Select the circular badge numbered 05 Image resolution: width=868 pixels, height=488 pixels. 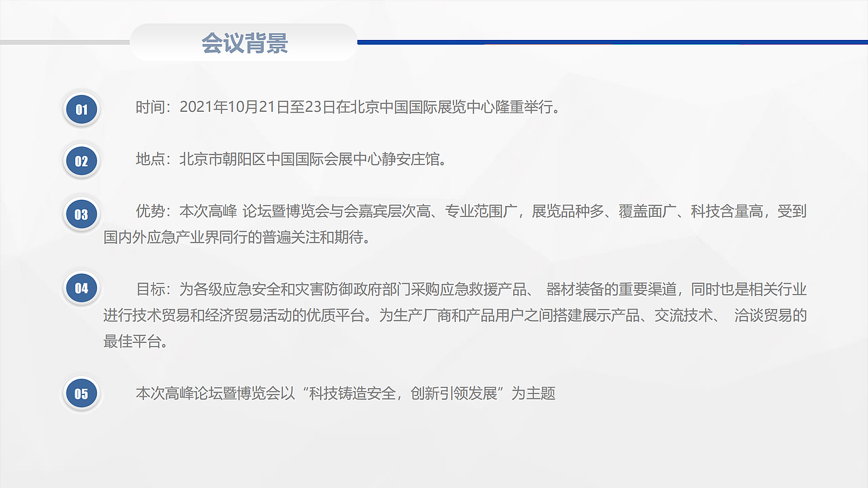81,393
